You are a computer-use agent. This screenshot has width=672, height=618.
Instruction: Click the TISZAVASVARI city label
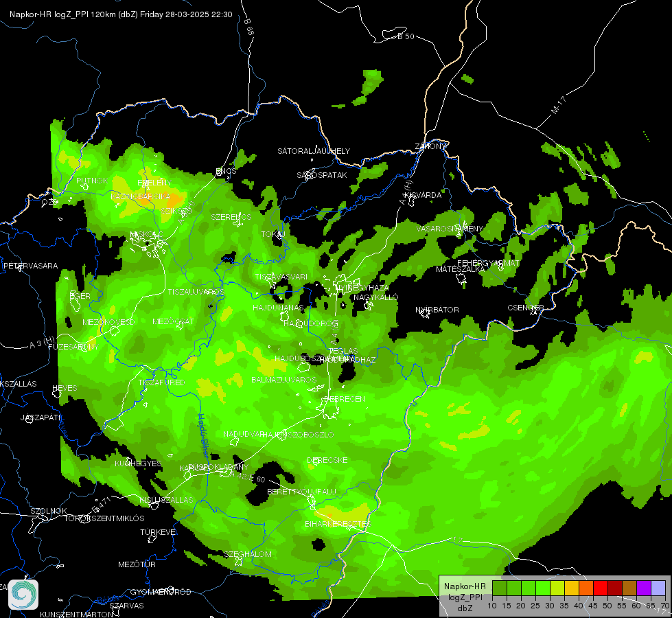point(281,277)
